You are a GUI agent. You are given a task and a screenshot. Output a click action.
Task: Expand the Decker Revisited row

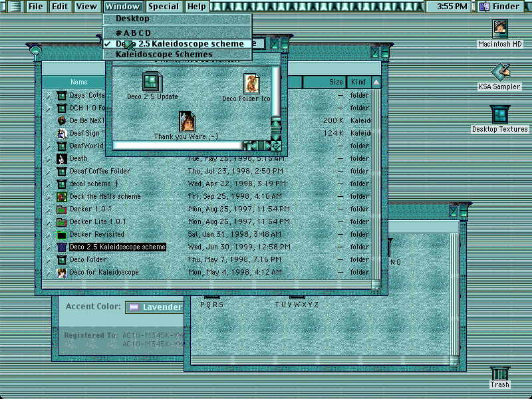[x=48, y=235]
